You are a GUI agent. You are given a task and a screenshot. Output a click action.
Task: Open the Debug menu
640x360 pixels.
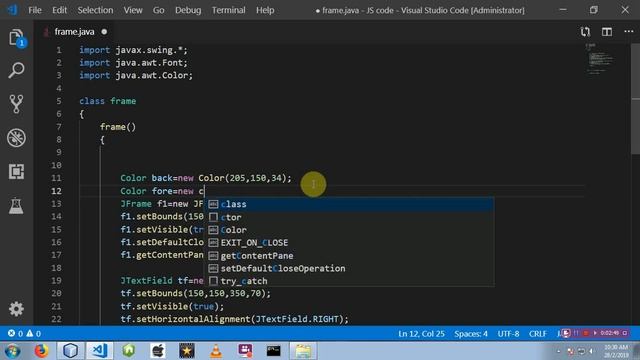[x=188, y=10]
